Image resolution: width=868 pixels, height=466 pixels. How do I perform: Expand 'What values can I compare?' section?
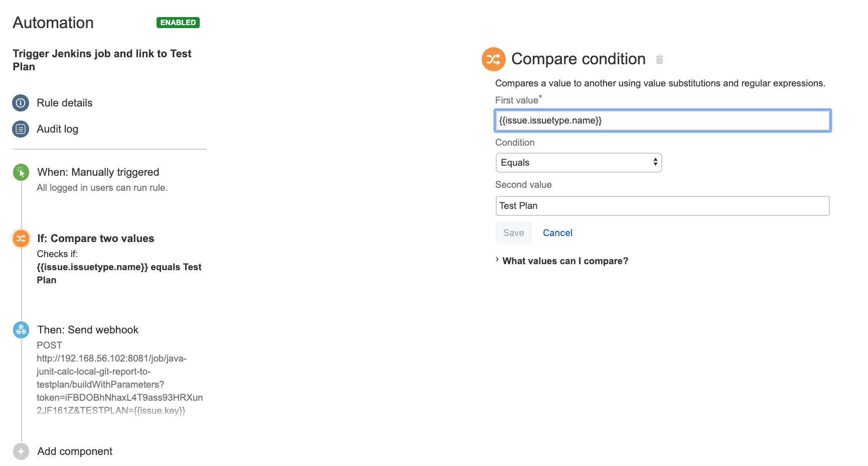pyautogui.click(x=565, y=261)
